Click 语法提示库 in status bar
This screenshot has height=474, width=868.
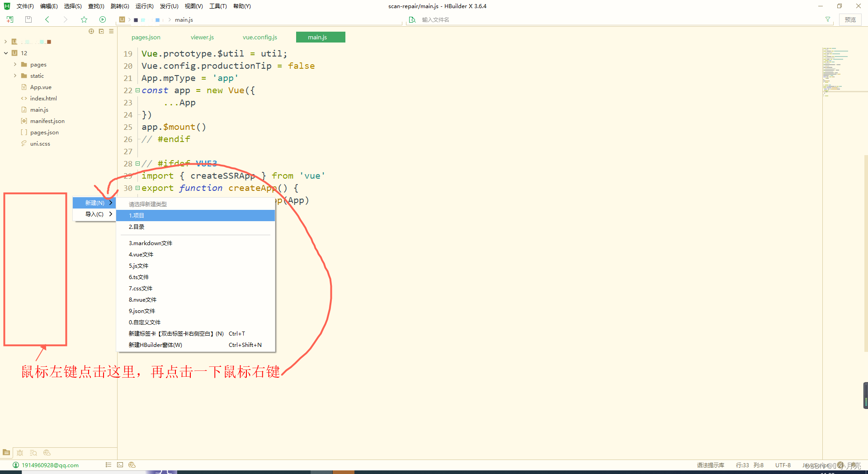711,465
